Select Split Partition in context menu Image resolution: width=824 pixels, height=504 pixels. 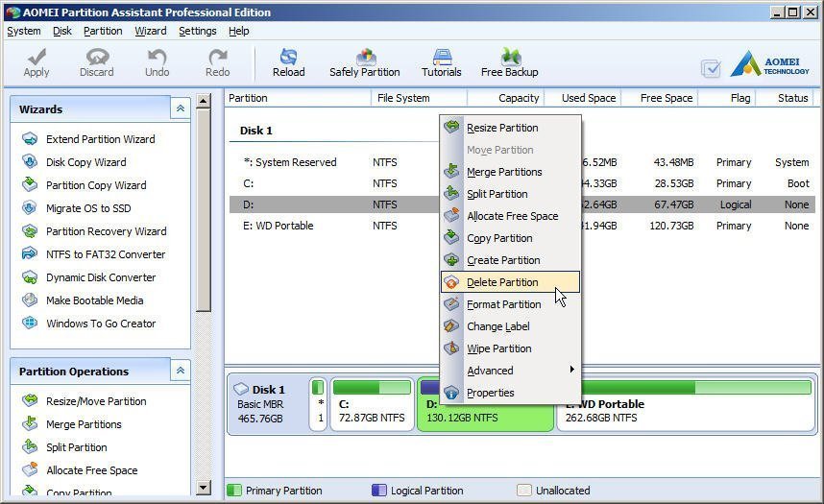(x=510, y=194)
